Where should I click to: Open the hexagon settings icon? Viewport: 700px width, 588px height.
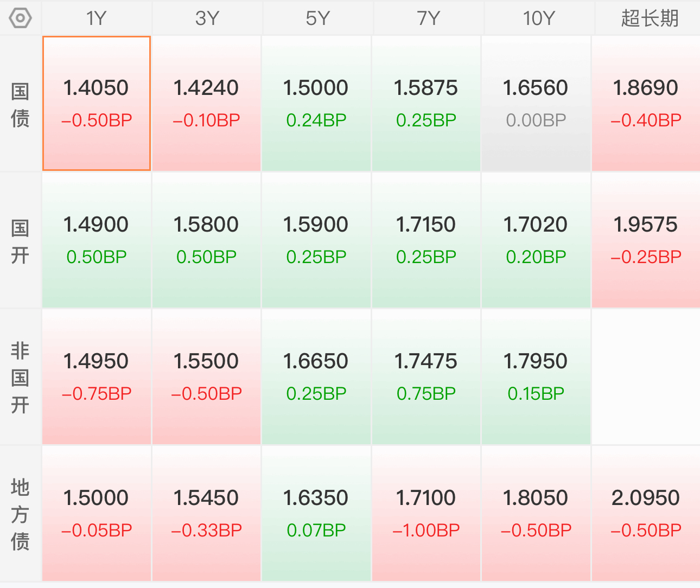coord(21,18)
